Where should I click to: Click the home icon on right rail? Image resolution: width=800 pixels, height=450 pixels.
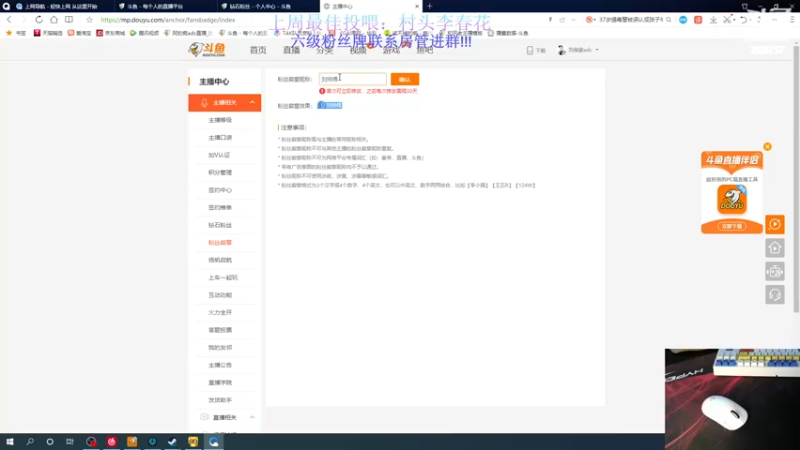(x=774, y=248)
